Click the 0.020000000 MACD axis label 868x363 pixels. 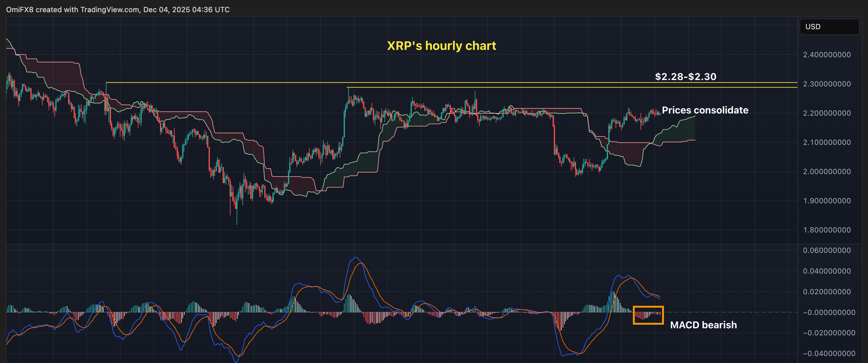827,291
